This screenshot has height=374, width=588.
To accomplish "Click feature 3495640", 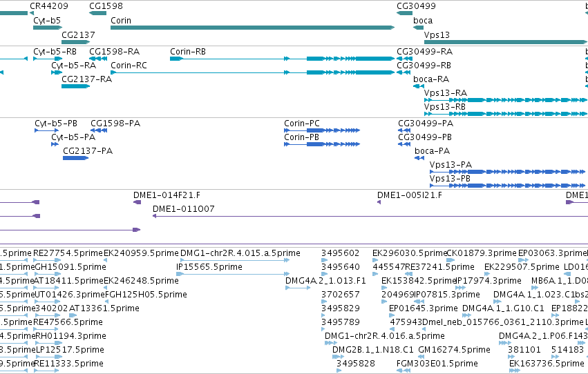I will pyautogui.click(x=323, y=274).
